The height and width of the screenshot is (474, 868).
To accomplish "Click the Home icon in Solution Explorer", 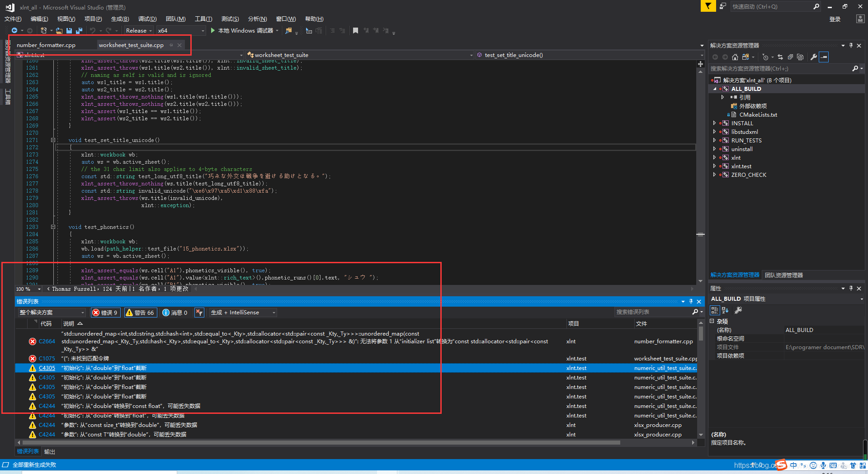I will (x=735, y=57).
